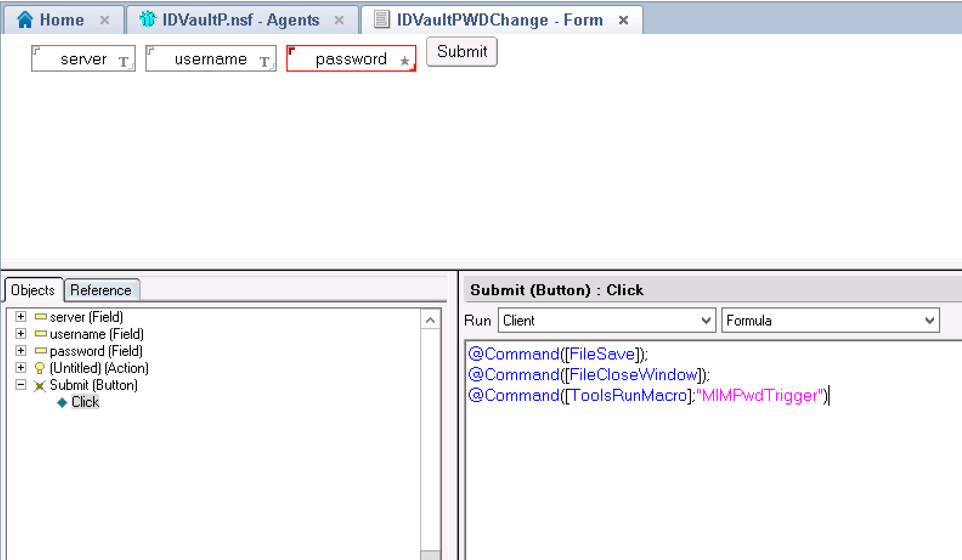Click the form document icon on IDVaultPWDChange tab
The width and height of the screenshot is (962, 560).
[x=381, y=19]
